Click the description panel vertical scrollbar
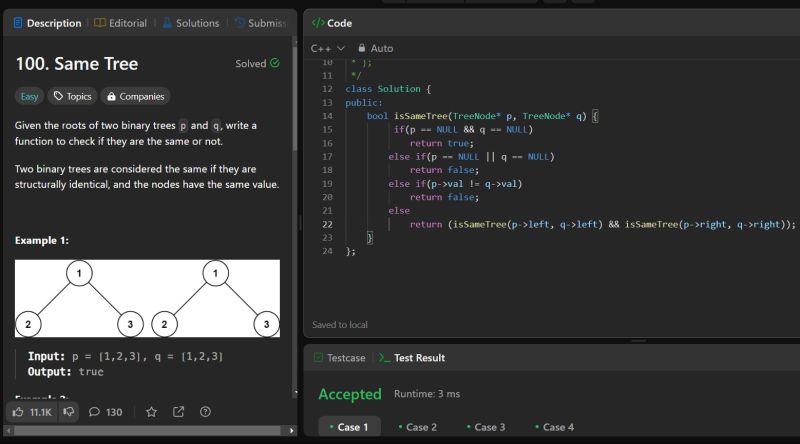Screen dimensions: 800x444 tap(295, 100)
